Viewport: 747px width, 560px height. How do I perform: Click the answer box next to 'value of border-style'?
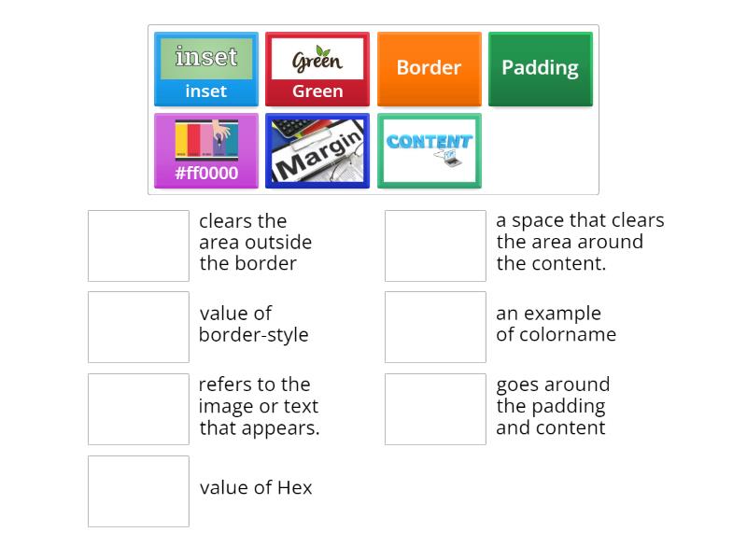click(138, 327)
